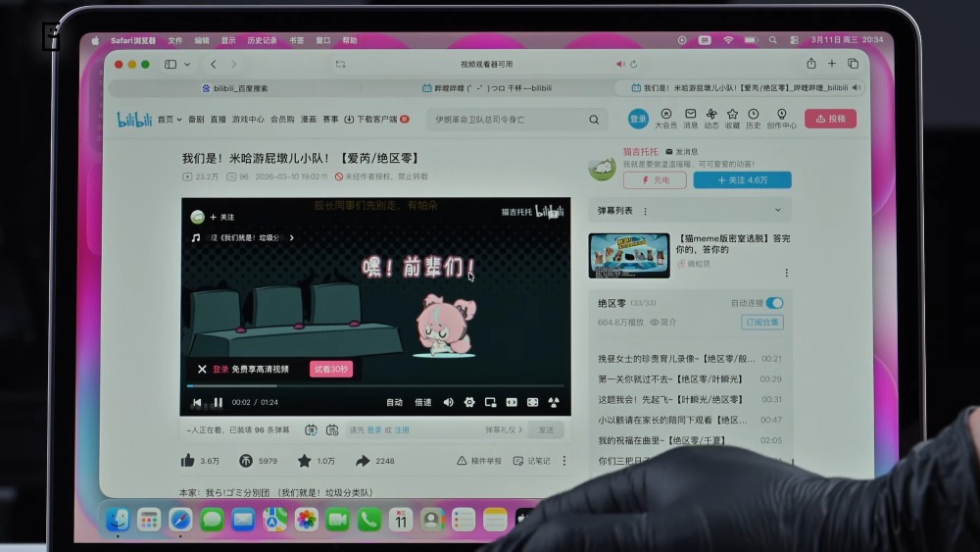This screenshot has height=552, width=980.
Task: Open 倍速 playback speed menu
Action: point(423,402)
